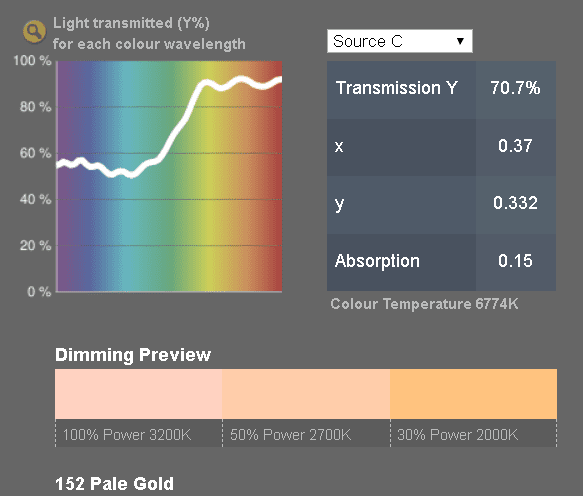The height and width of the screenshot is (496, 583).
Task: Click the Transmission Y row label
Action: (x=397, y=88)
